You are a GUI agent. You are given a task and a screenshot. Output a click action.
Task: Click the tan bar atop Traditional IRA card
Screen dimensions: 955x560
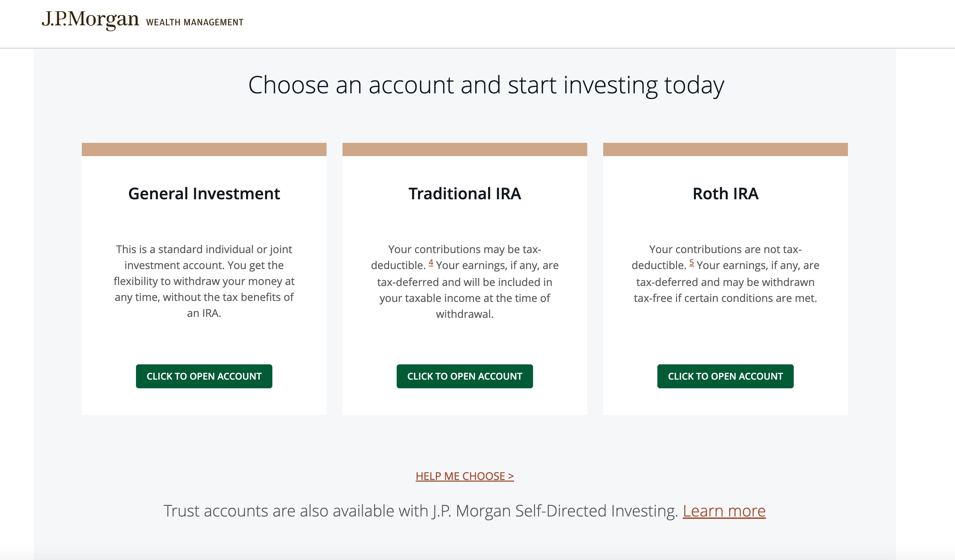tap(465, 149)
